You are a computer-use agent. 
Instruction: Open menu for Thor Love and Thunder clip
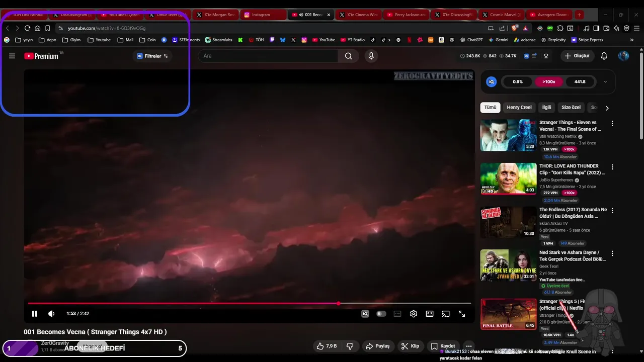[612, 167]
